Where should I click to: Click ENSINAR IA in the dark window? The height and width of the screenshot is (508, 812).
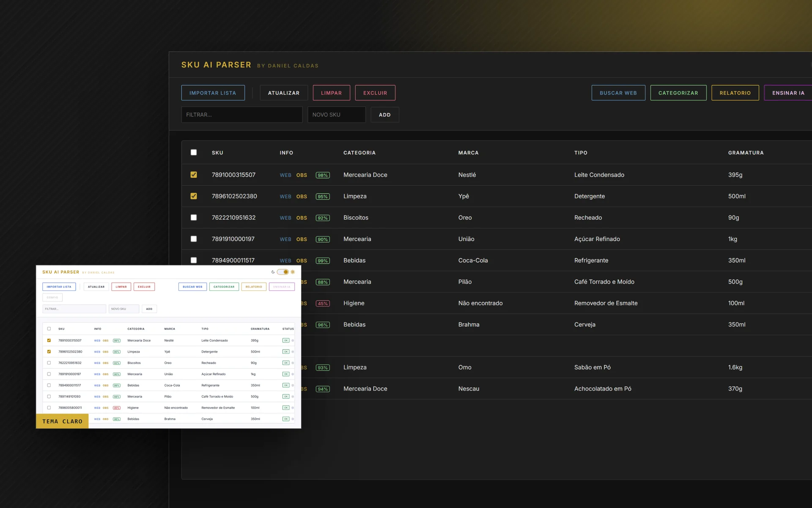[x=788, y=93]
